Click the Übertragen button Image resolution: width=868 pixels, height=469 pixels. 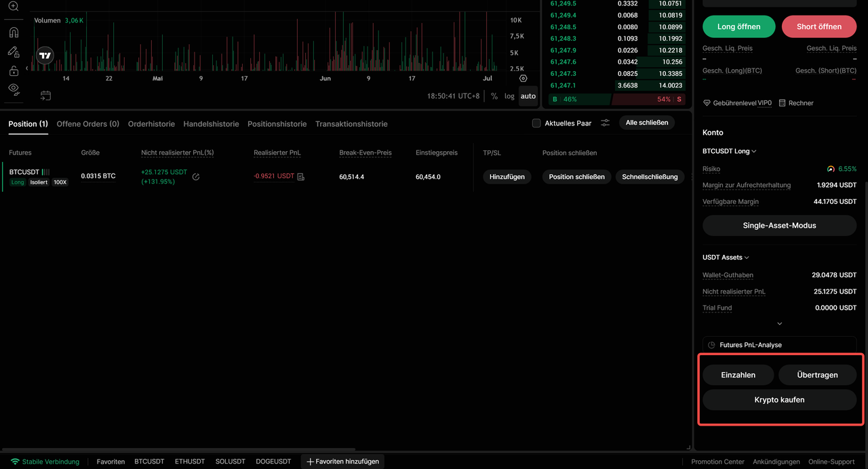(x=818, y=375)
